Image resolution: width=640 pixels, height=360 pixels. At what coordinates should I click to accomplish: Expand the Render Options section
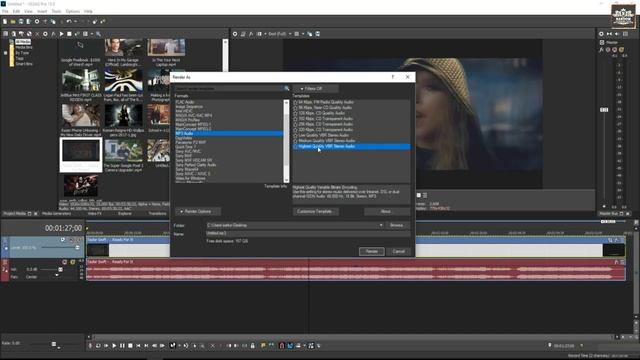(x=198, y=211)
